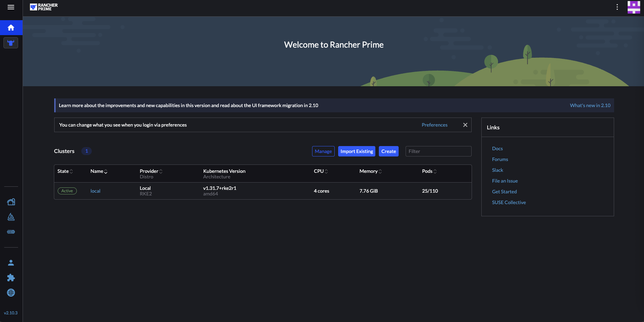Open the Preferences link
644x322 pixels.
tap(434, 125)
